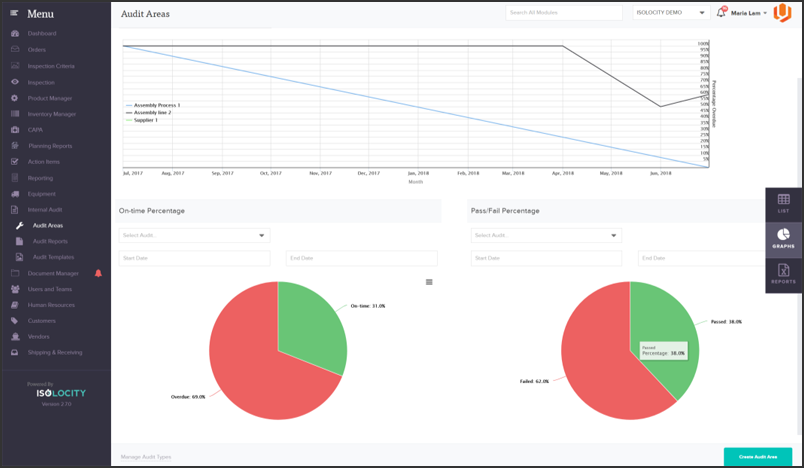The width and height of the screenshot is (804, 468).
Task: Open the On-time chart hamburger menu
Action: 429,282
